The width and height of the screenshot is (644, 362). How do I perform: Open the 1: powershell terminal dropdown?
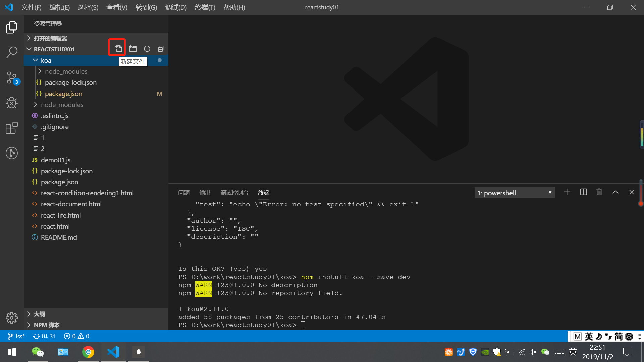[x=514, y=193]
